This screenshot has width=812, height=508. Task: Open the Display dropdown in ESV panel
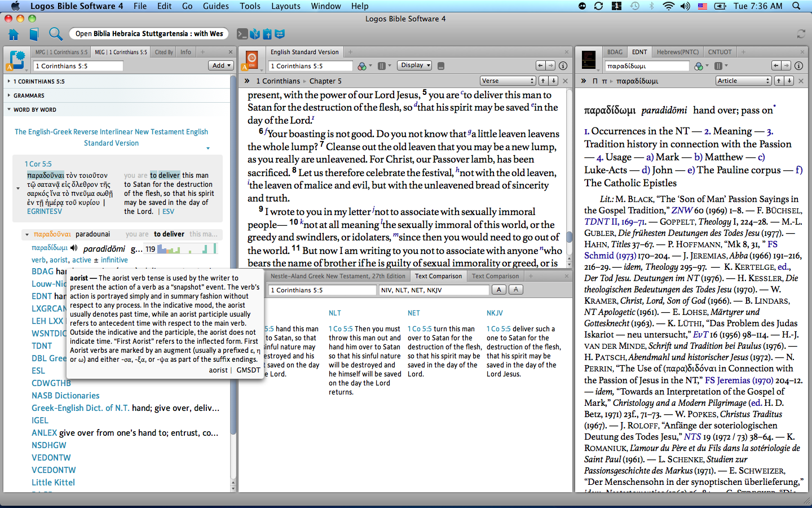point(414,65)
